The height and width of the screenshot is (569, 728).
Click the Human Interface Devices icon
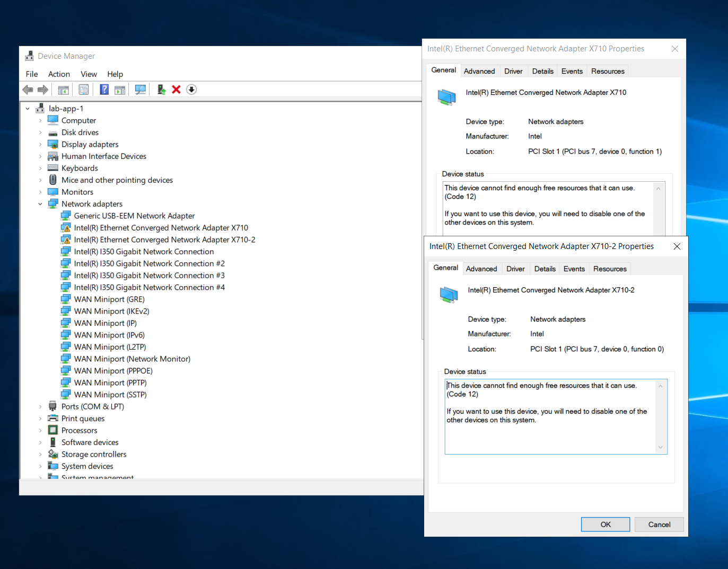pos(53,156)
